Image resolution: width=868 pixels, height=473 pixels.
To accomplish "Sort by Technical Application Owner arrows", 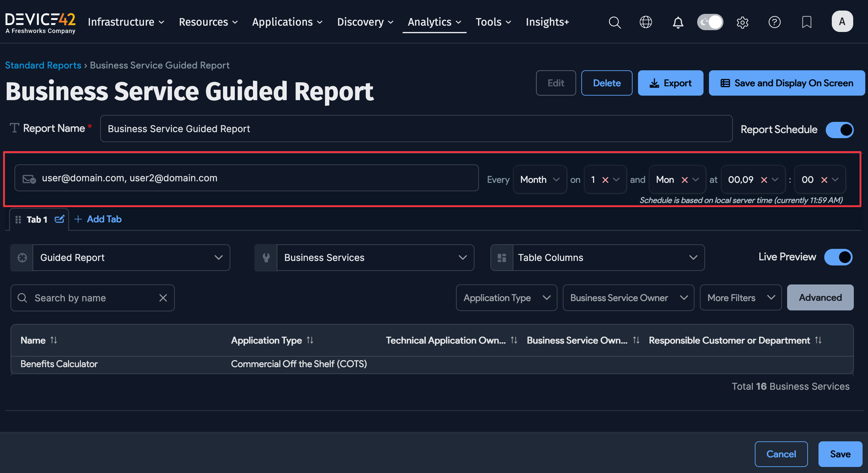I will 514,340.
